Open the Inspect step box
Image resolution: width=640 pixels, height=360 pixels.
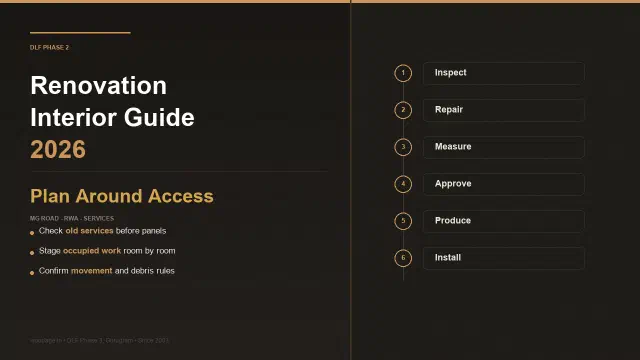(504, 73)
